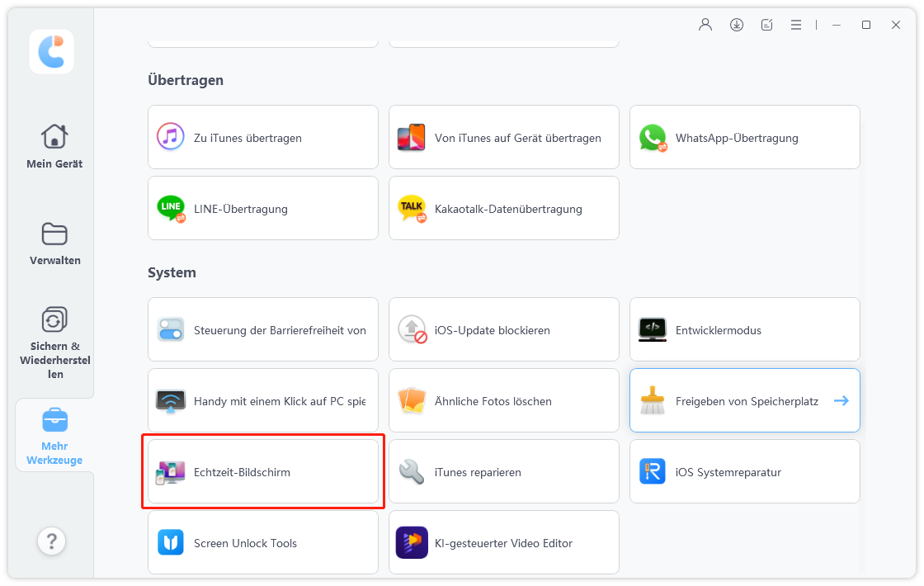Open Ähnliche Fotos löschen
The height and width of the screenshot is (586, 924).
tap(504, 401)
